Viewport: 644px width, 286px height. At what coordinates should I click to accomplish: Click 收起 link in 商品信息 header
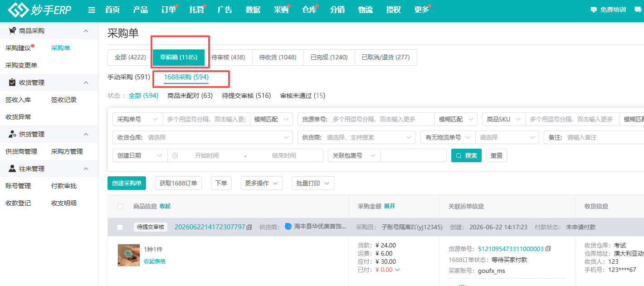165,206
